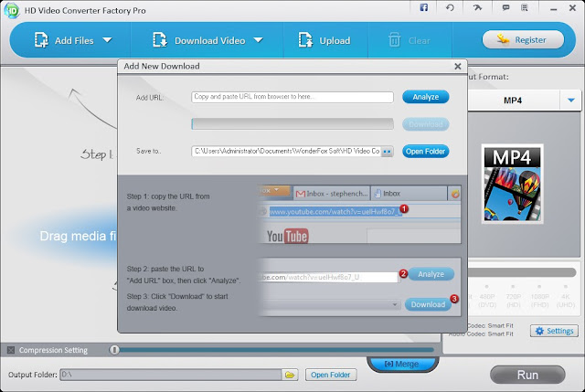
Task: Close the Add New Download dialog
Action: click(458, 67)
